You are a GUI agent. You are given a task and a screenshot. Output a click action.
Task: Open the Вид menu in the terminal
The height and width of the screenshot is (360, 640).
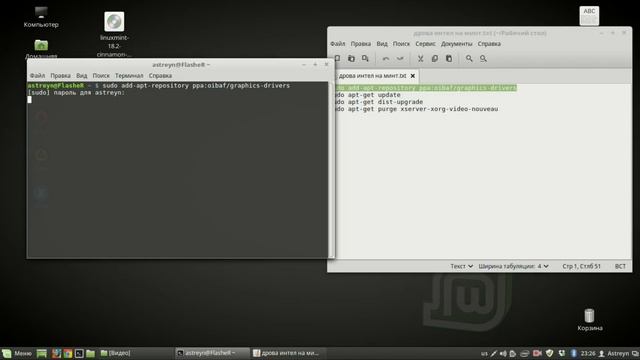(x=82, y=76)
